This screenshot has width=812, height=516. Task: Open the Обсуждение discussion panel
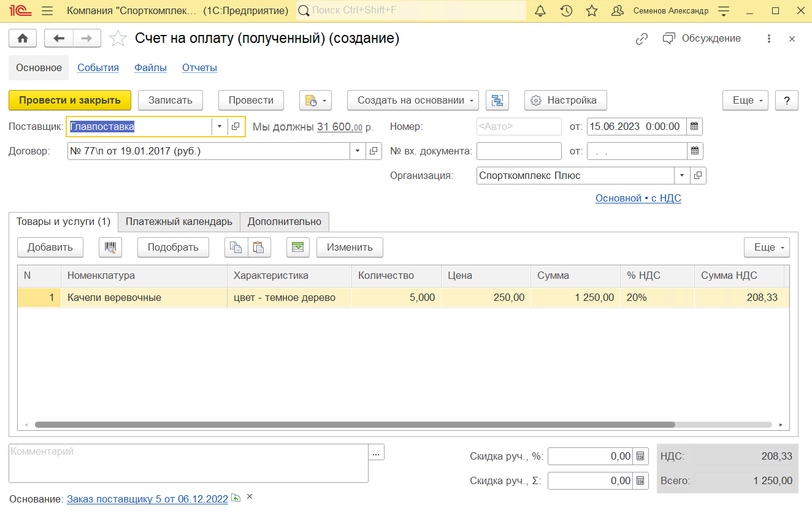702,39
